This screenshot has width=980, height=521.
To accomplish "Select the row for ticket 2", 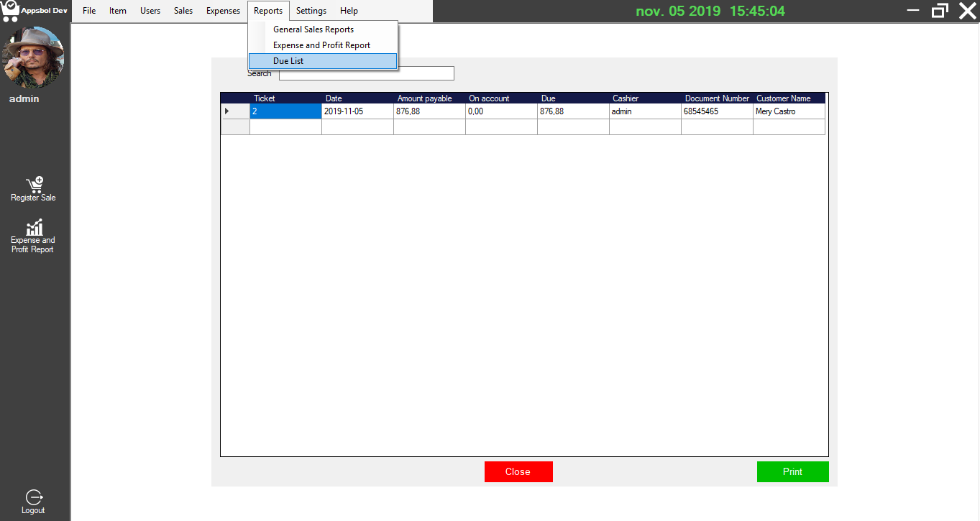I will tap(285, 111).
